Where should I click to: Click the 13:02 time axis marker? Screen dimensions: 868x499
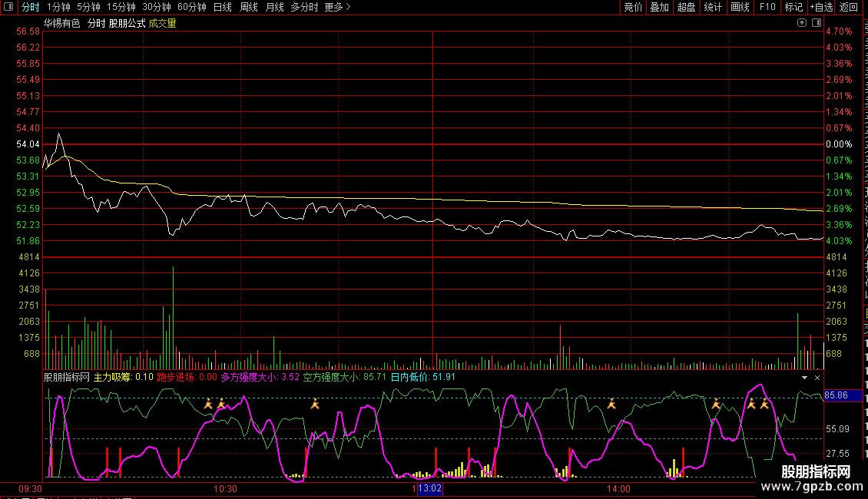[x=429, y=488]
